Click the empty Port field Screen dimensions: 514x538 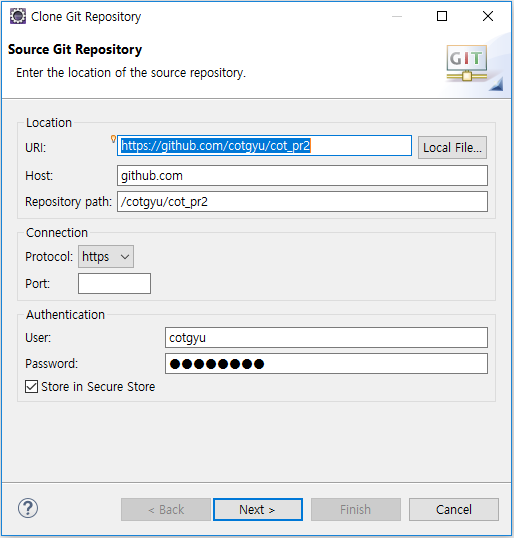tap(114, 283)
